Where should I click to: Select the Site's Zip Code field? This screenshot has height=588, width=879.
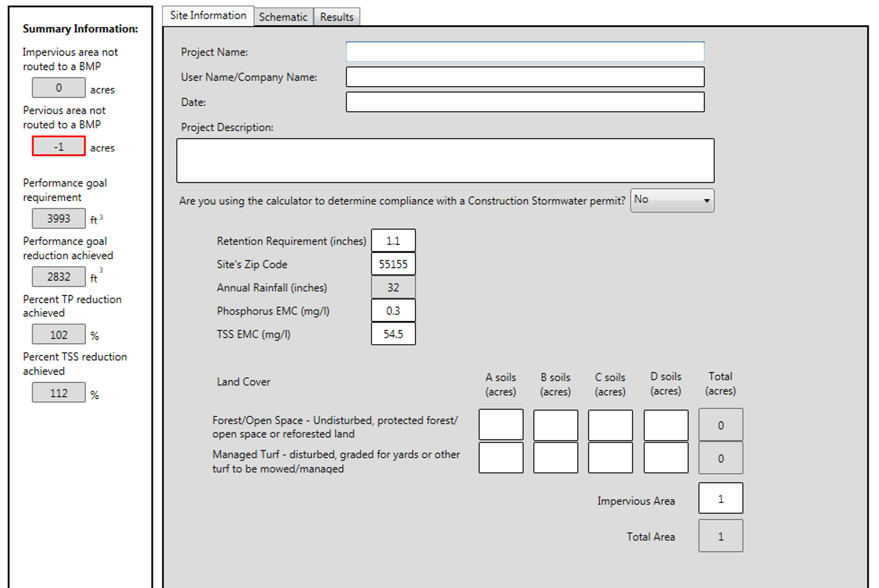coord(393,264)
